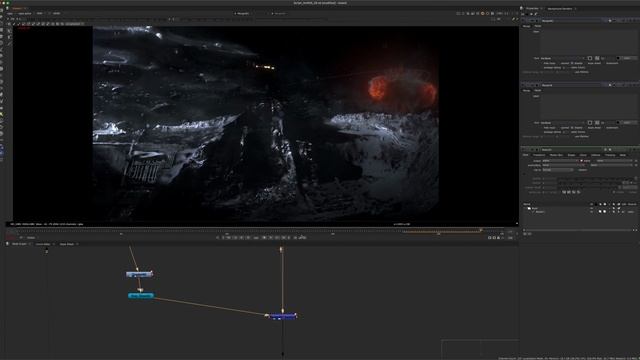Screen dimensions: 640x360
Task: Open the Dope Sheet tab
Action: pos(67,244)
